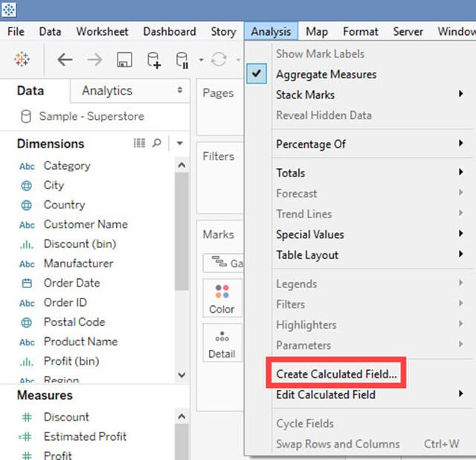
Task: Select Create Calculated Field menu entry
Action: click(336, 374)
